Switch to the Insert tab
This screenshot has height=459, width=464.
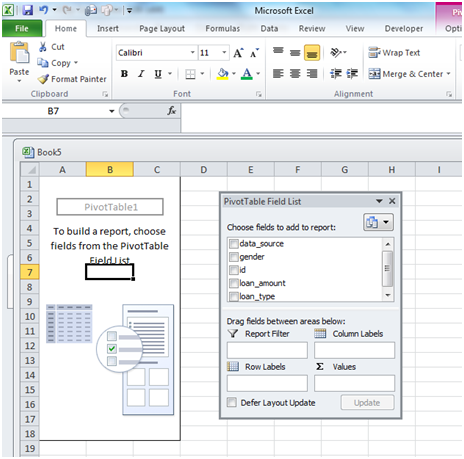tap(108, 29)
